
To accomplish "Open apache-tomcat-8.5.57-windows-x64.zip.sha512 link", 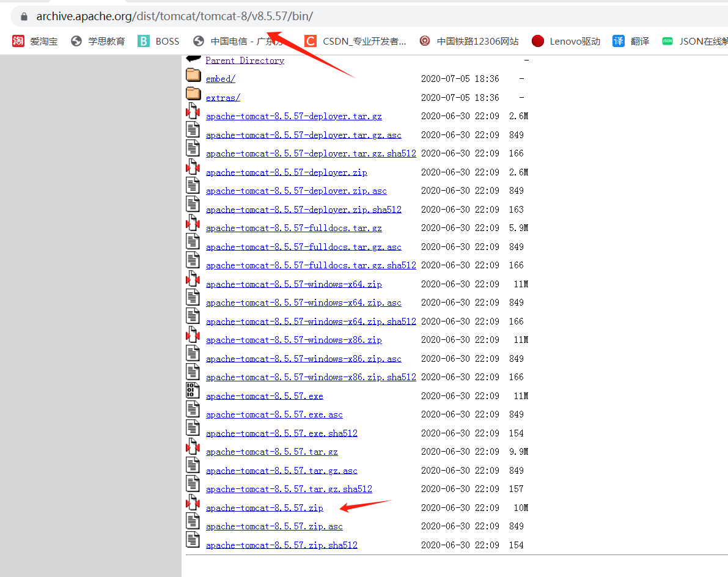I will 311,322.
